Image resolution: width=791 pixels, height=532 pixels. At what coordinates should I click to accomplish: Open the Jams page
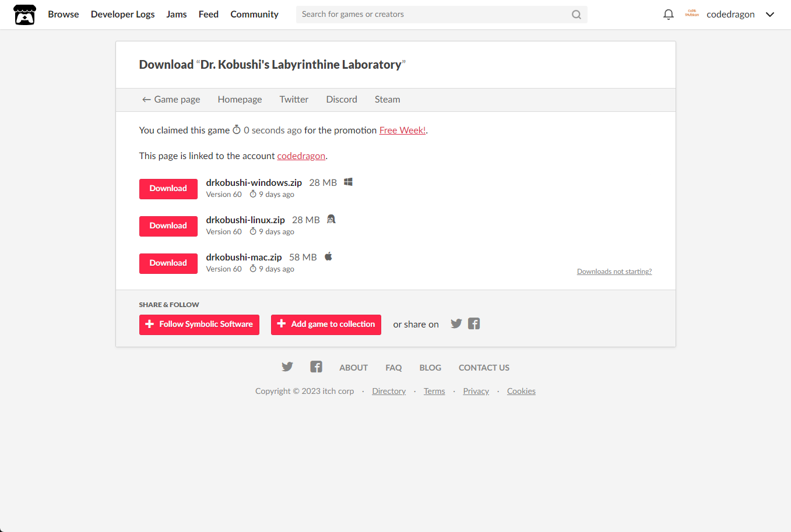pos(177,15)
